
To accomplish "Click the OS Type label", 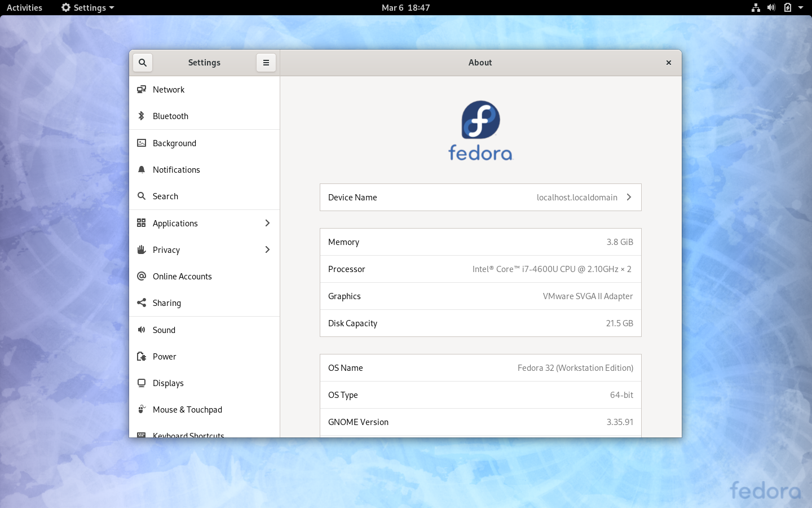I will (x=343, y=395).
